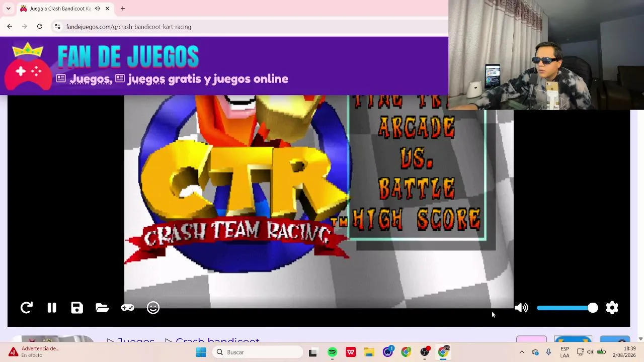
Task: Select VS. in the CTR game menu
Action: (x=417, y=158)
